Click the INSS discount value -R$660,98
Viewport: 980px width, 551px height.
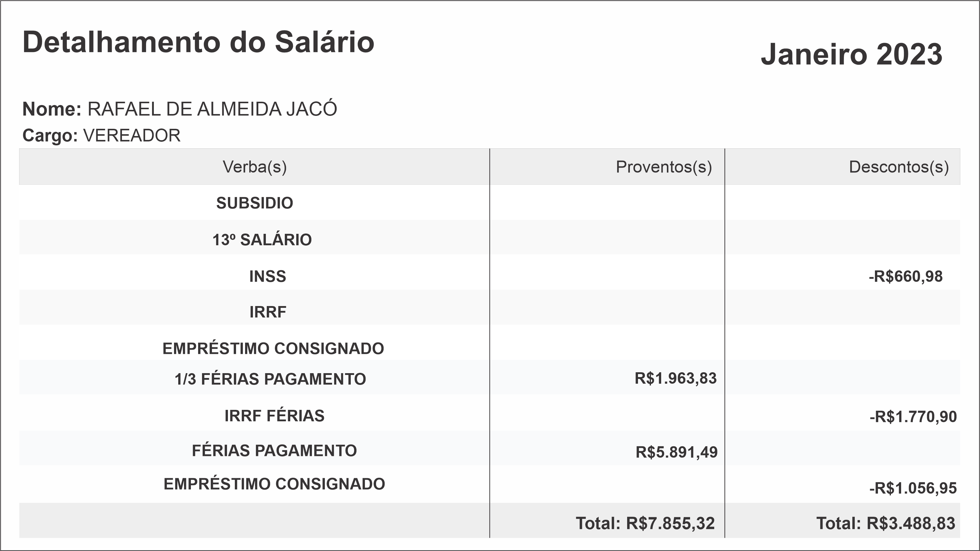(x=905, y=277)
